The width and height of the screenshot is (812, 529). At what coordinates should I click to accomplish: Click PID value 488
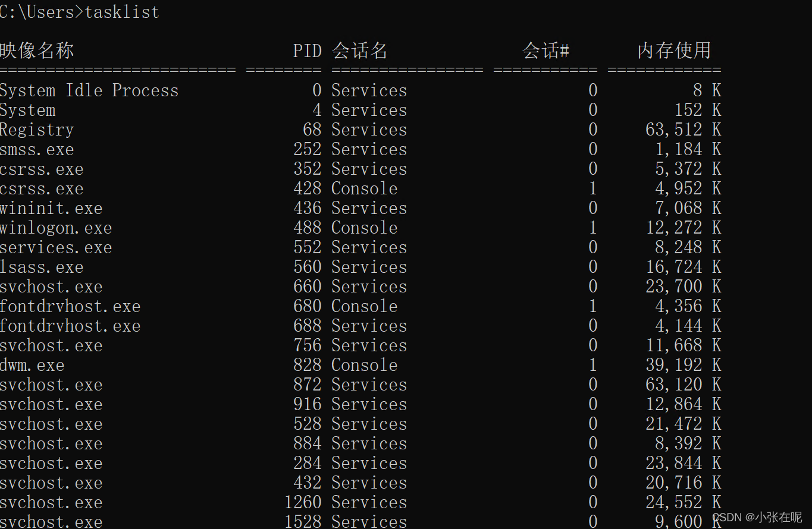pyautogui.click(x=307, y=228)
